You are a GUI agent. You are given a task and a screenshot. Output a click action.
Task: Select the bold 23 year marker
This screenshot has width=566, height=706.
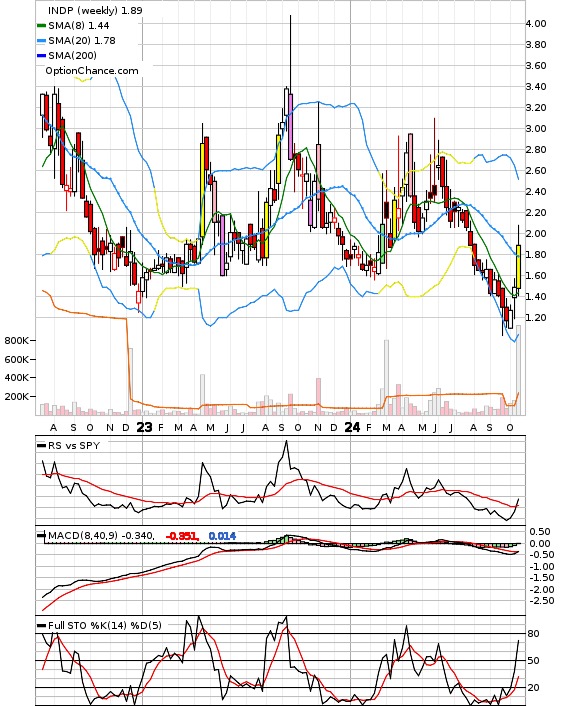click(x=144, y=427)
